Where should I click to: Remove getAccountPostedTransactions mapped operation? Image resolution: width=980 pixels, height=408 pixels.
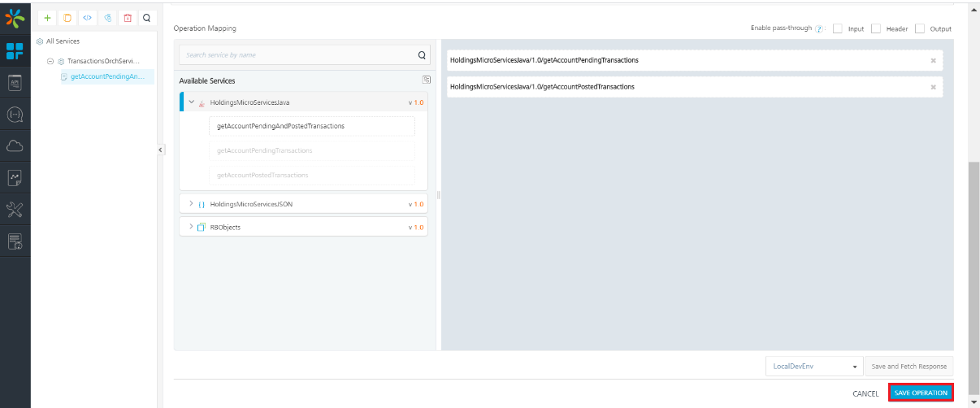pos(933,87)
